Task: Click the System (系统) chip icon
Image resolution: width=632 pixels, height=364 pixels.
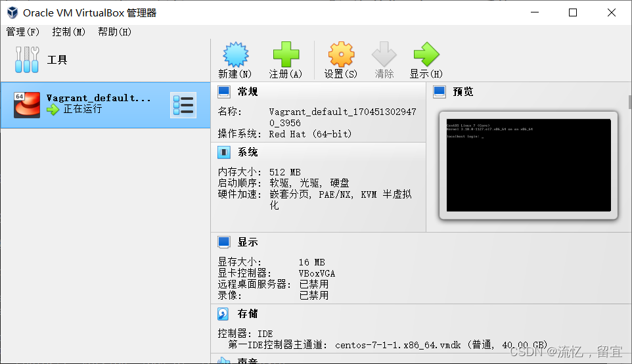Action: [x=224, y=152]
